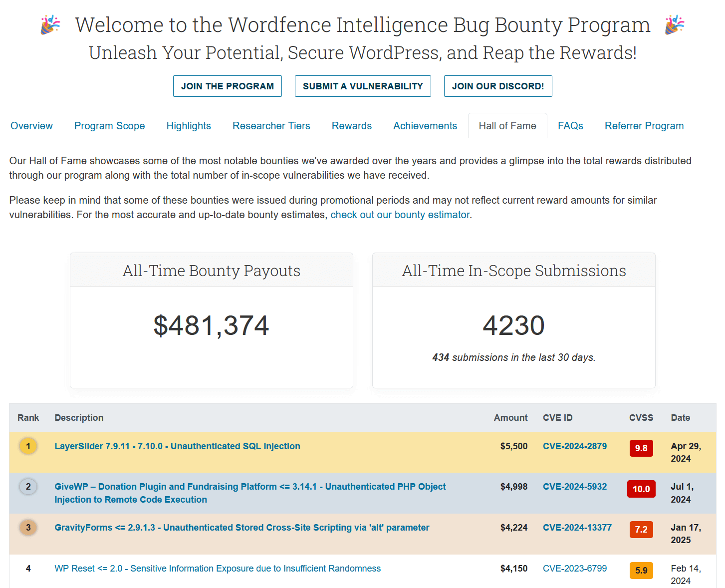Sort the table by the Amount column

(x=510, y=418)
